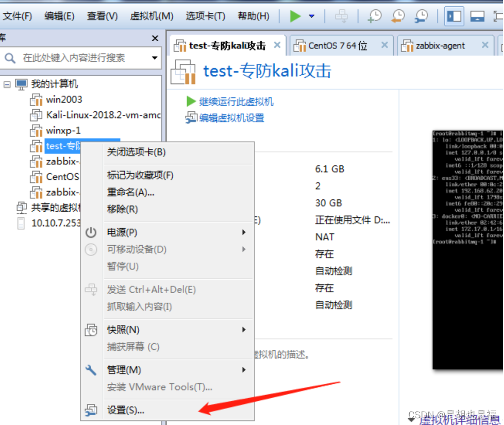Click the disc icon beside 可移动设备(D)
The height and width of the screenshot is (425, 504).
[x=91, y=250]
